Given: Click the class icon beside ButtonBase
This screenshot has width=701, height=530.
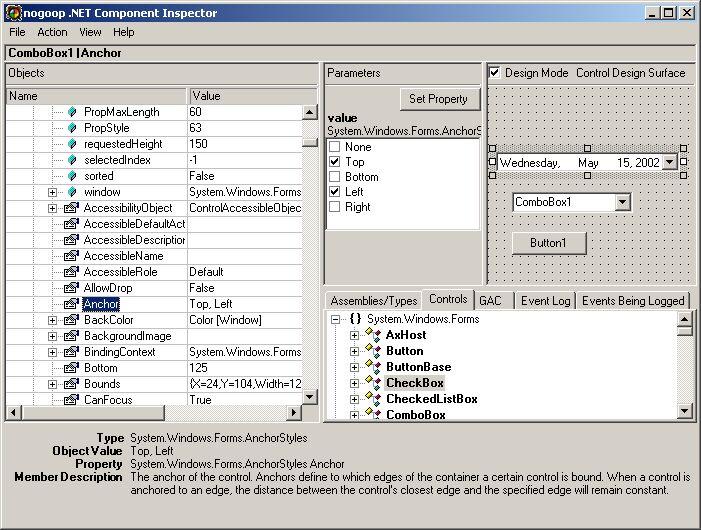Looking at the screenshot, I should (373, 366).
